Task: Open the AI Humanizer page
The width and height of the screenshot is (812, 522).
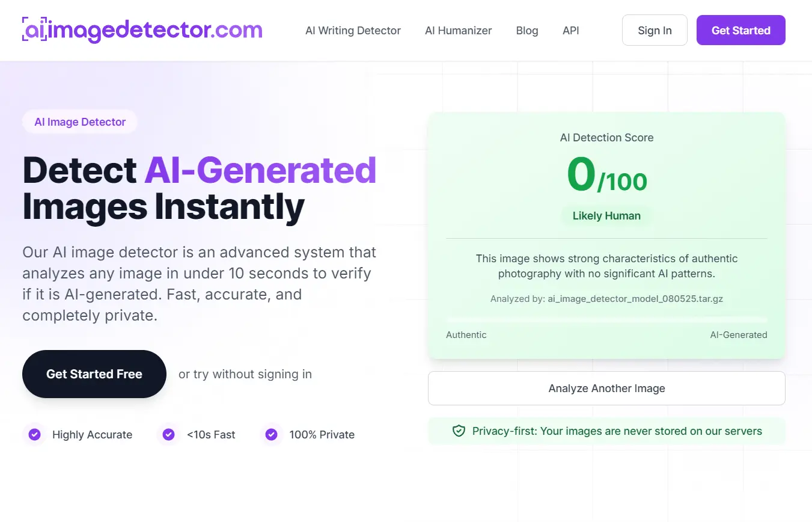Action: [458, 30]
